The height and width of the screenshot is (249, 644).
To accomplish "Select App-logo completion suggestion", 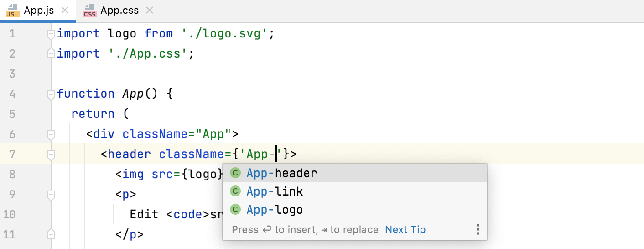I will [x=354, y=210].
